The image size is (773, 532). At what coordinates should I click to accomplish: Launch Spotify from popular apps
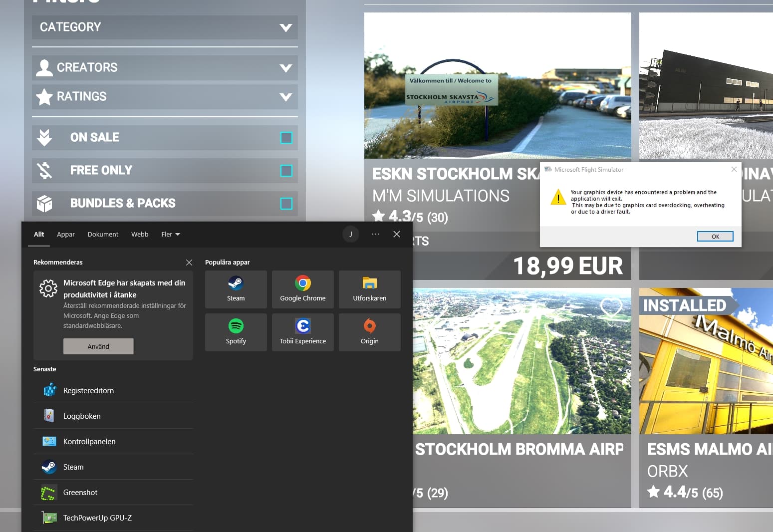[236, 332]
